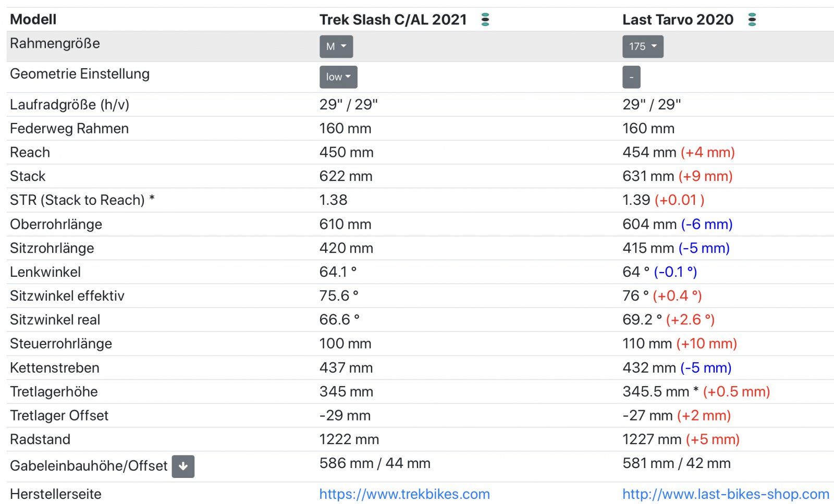Screen dimensions: 834x504
Task: Open the frame size M dropdown
Action: 336,46
